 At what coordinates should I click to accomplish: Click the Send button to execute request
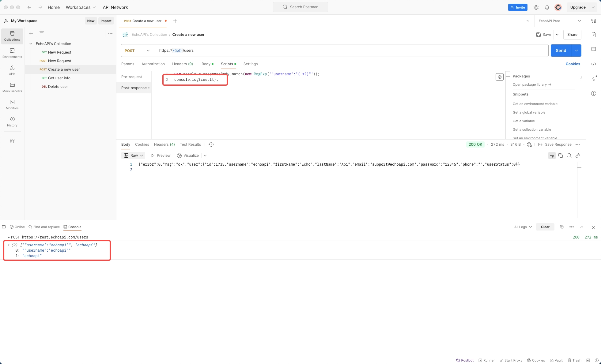coord(561,50)
